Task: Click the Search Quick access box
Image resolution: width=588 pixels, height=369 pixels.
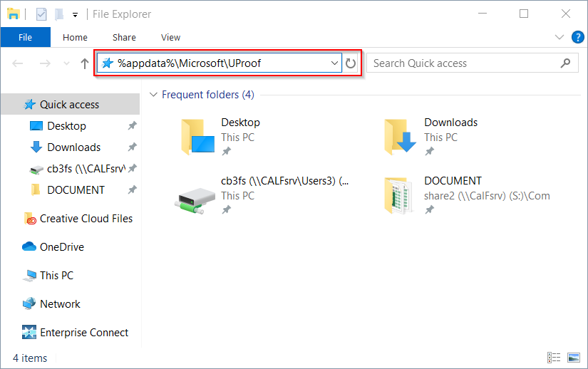Action: [x=472, y=63]
